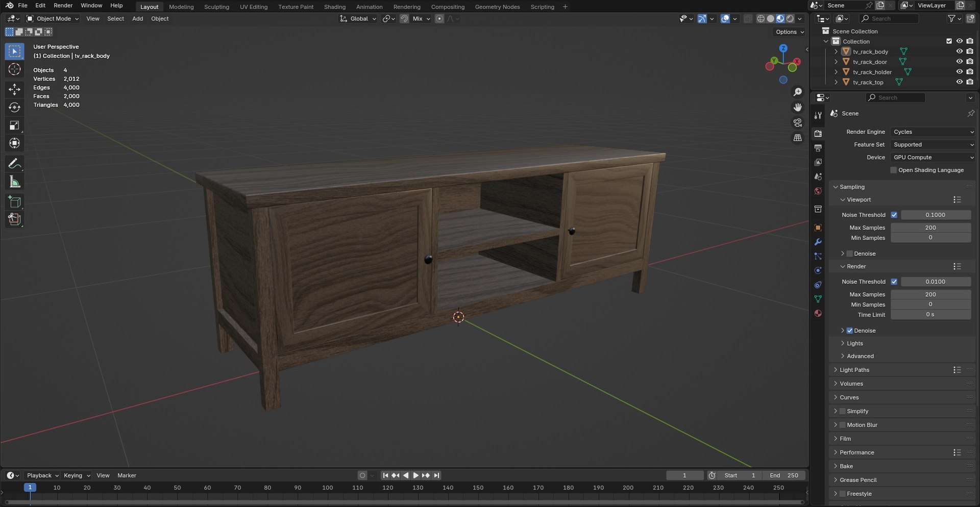Select the Annotate tool
The height and width of the screenshot is (507, 980).
coord(14,164)
